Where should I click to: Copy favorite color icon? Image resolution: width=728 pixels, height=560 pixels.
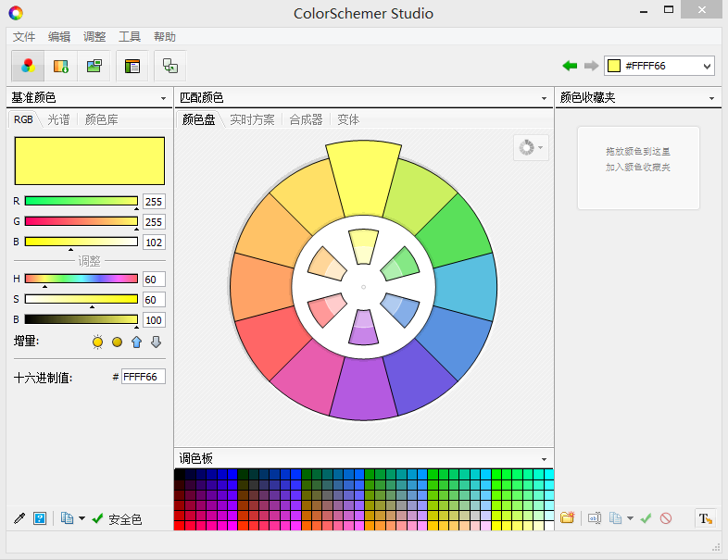point(616,517)
